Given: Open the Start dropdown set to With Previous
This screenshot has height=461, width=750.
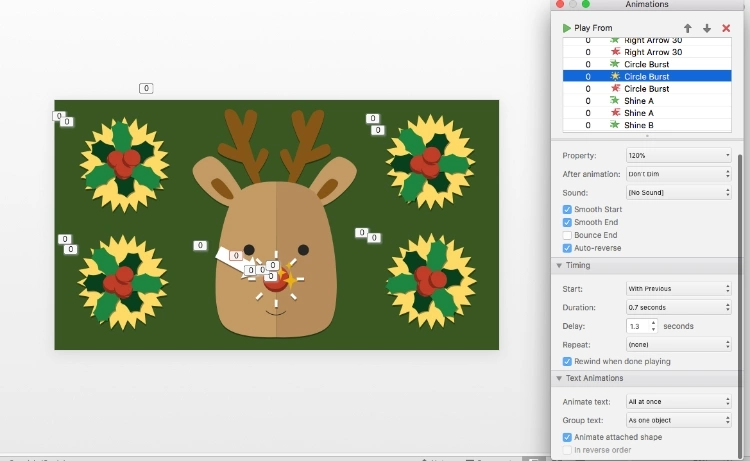Looking at the screenshot, I should pos(678,289).
